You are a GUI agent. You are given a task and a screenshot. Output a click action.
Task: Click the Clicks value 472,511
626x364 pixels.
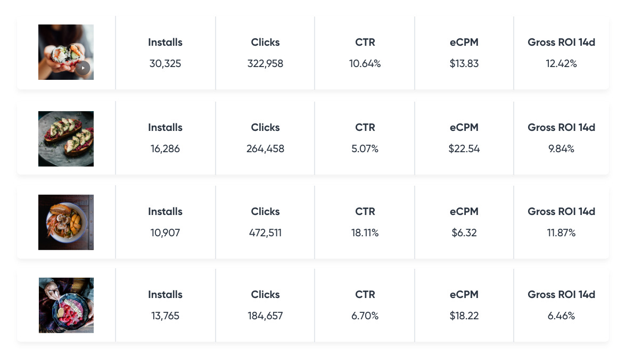click(x=265, y=233)
